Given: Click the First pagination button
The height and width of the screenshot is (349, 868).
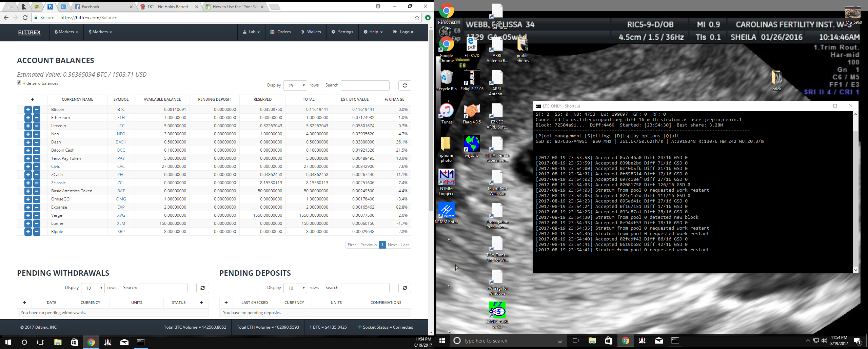Looking at the screenshot, I should (352, 245).
